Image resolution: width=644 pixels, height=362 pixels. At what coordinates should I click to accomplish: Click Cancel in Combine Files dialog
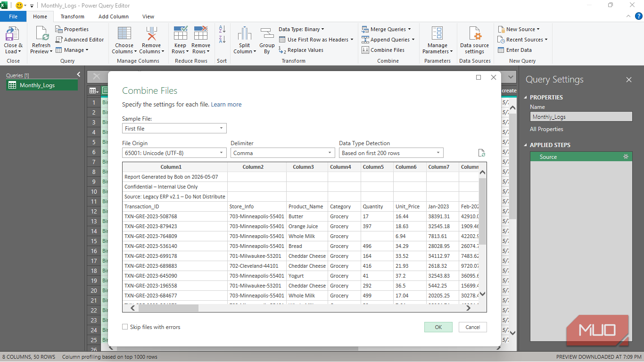(473, 327)
